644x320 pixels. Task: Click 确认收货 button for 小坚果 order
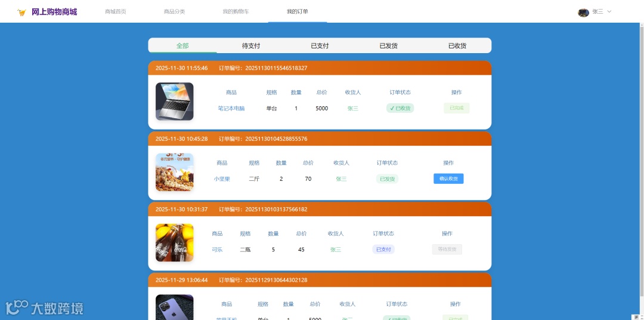pyautogui.click(x=448, y=179)
